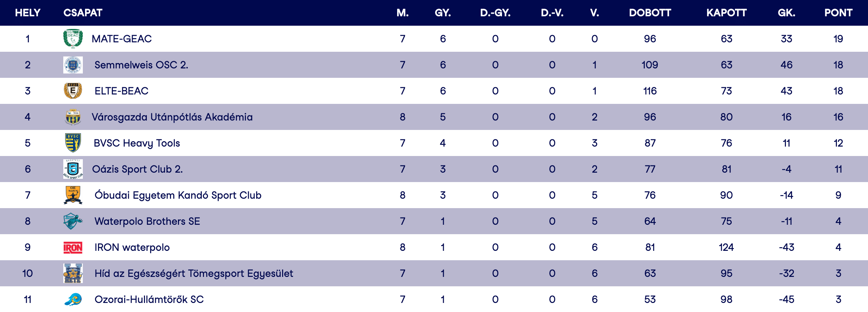Click Városgazda Utánpótlás Akadémia logo
868x312 pixels.
73,117
